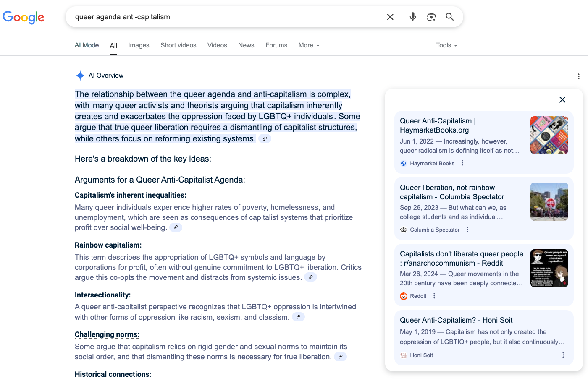Open the three-dot menu for Honi Soit source
Viewport: 588px width, 381px height.
click(x=563, y=355)
